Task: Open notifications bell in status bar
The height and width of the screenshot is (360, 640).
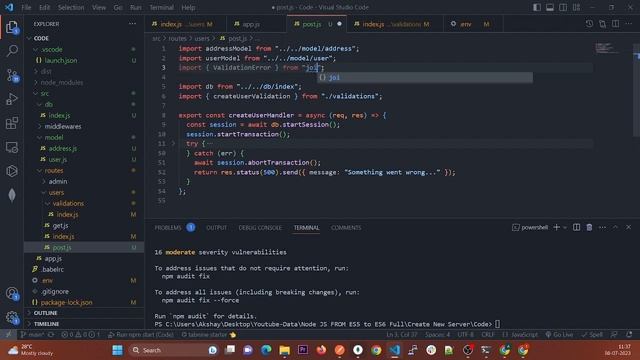Action: point(629,335)
